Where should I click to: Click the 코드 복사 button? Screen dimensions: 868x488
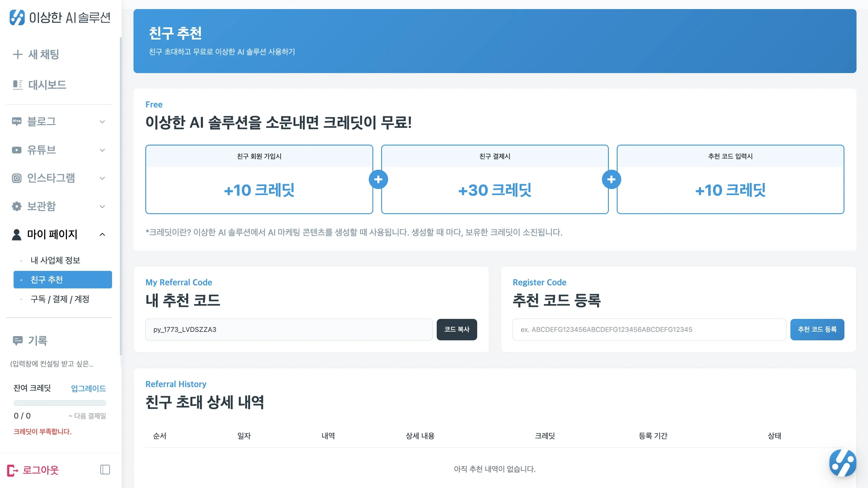457,329
